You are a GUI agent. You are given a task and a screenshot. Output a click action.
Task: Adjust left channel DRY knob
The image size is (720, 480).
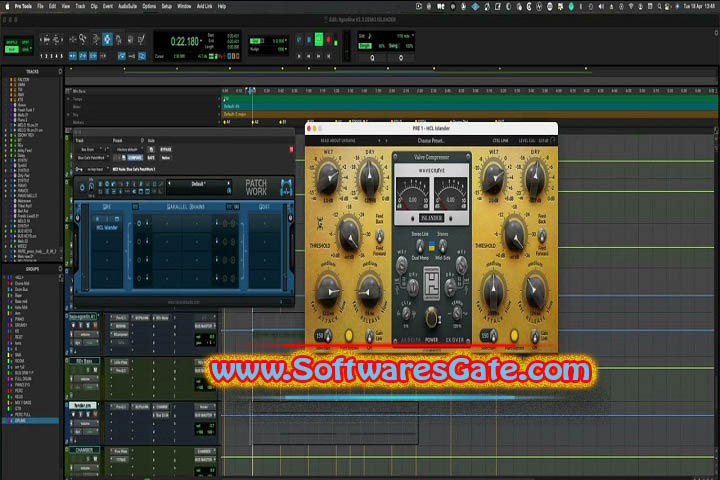click(x=370, y=176)
